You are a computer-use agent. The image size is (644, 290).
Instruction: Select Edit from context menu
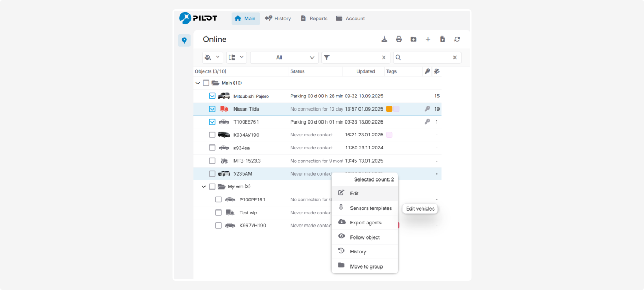pyautogui.click(x=355, y=193)
